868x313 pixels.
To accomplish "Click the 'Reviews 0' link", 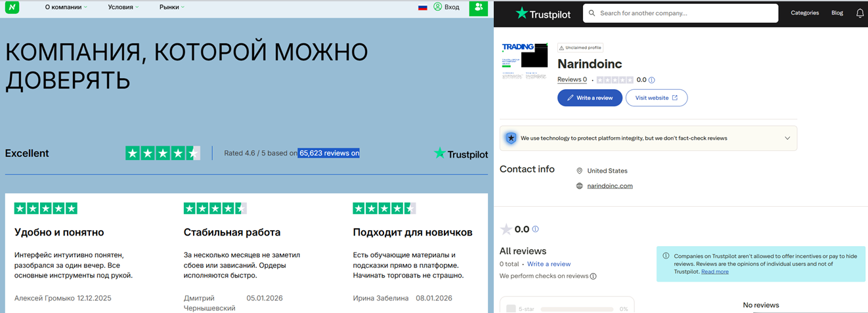I will (572, 80).
